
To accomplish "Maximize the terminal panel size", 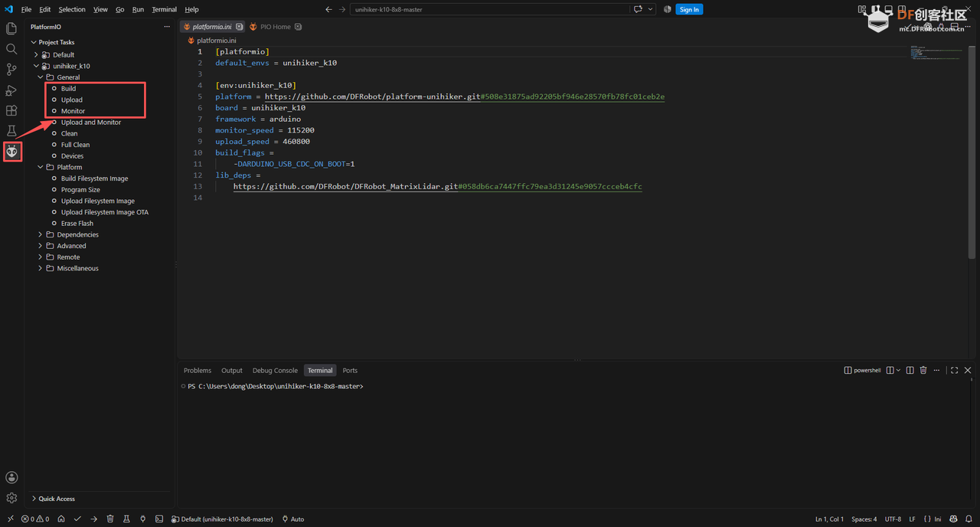I will tap(954, 370).
